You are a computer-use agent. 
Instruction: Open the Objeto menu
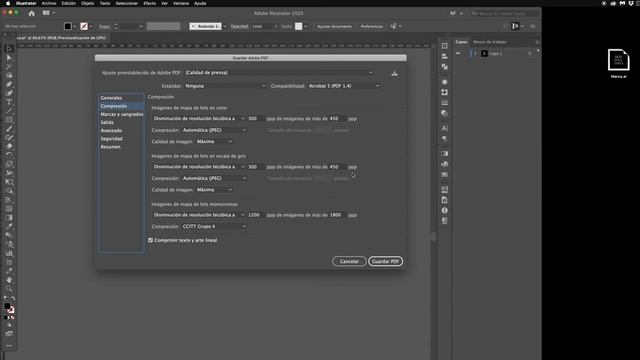click(x=87, y=3)
